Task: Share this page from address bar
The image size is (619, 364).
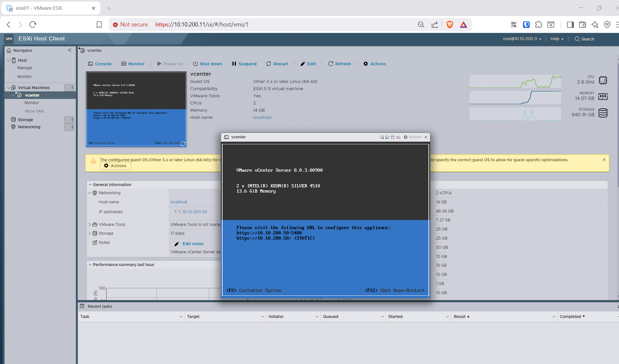Action: click(x=435, y=24)
